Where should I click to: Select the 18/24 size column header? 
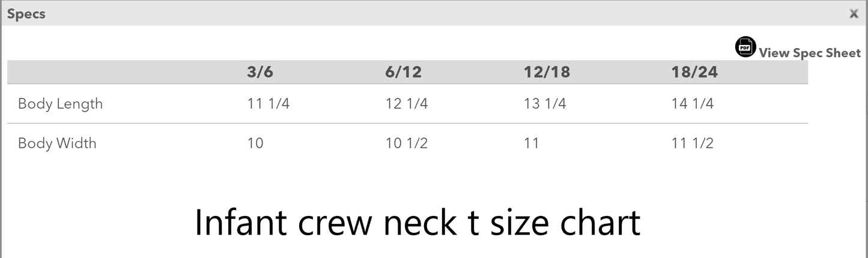[695, 73]
